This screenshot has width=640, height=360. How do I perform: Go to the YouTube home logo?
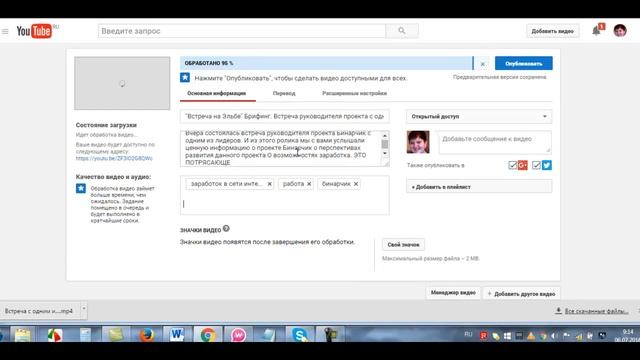coord(34,31)
